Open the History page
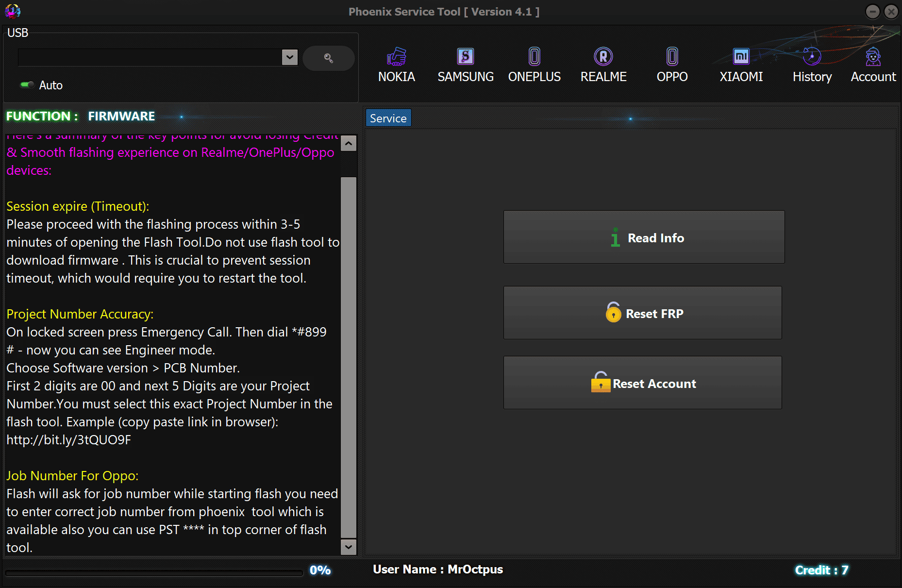This screenshot has height=588, width=902. pyautogui.click(x=812, y=65)
